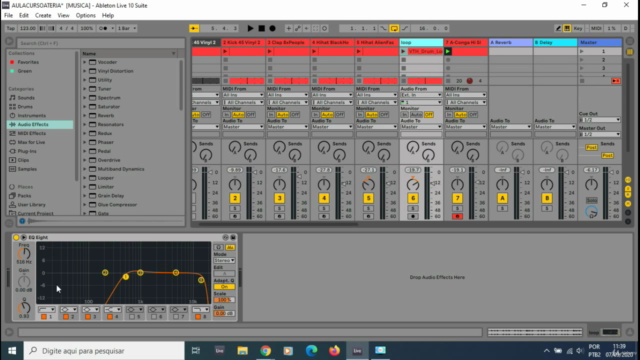Expand the Saturator folder
The height and width of the screenshot is (360, 640).
click(85, 107)
